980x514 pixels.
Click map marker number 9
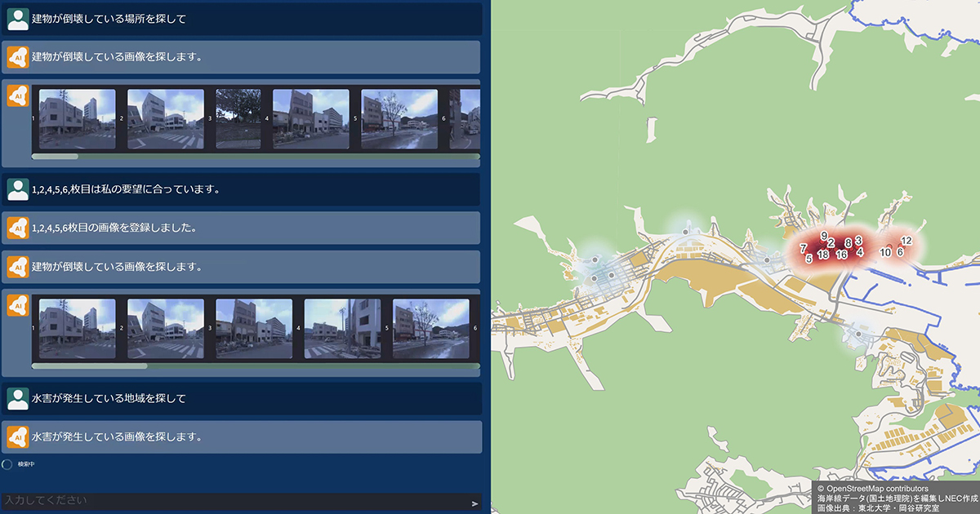824,236
